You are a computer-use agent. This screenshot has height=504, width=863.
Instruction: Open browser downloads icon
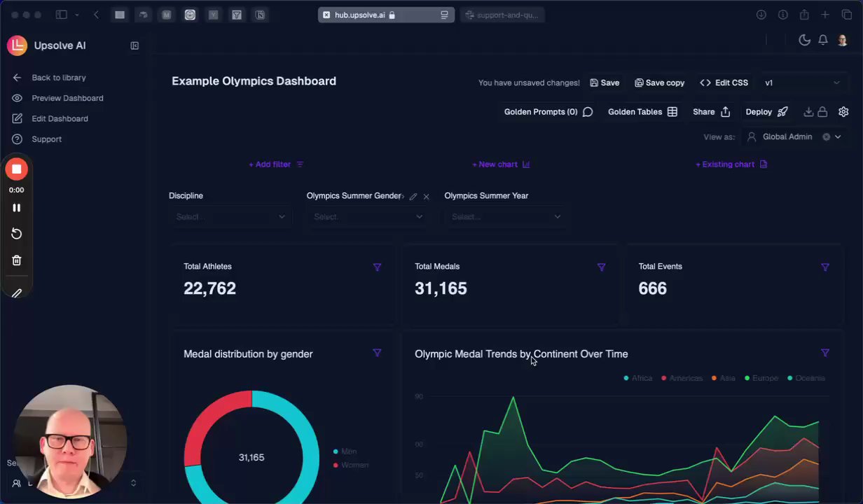(761, 15)
